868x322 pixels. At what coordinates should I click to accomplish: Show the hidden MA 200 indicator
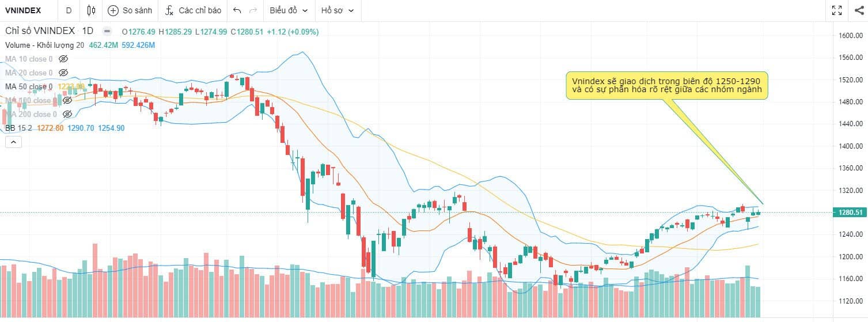(x=67, y=115)
